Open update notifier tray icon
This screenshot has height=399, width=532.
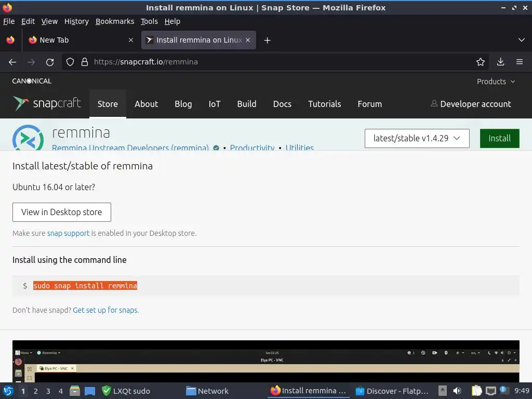point(504,390)
